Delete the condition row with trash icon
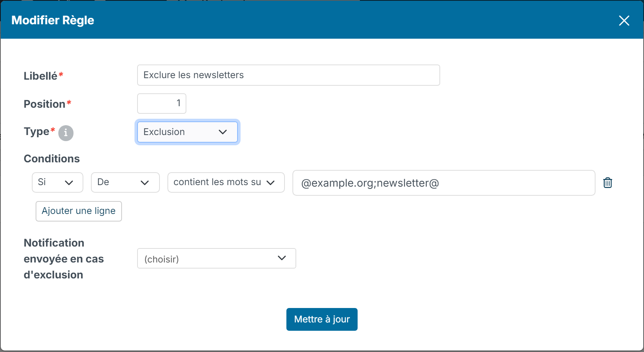This screenshot has width=644, height=352. pos(608,183)
